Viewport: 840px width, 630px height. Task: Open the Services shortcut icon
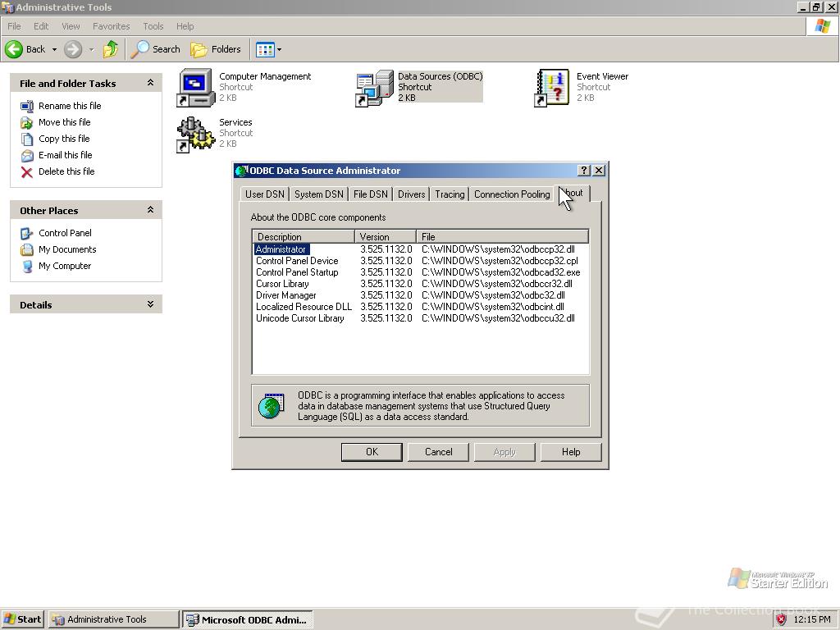click(196, 134)
